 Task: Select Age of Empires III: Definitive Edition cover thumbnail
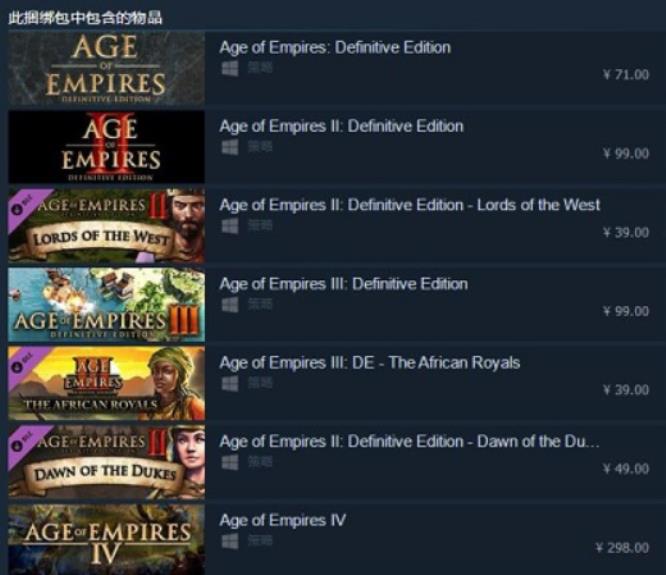pyautogui.click(x=106, y=305)
